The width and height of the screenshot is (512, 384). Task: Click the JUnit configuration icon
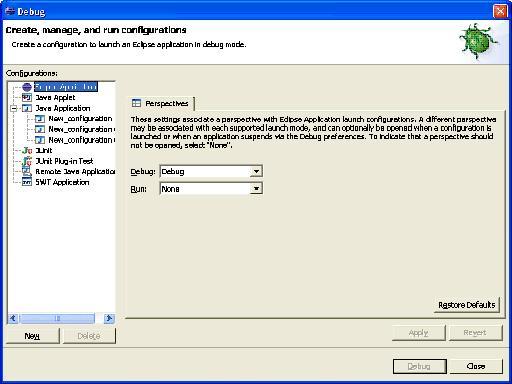tap(27, 151)
